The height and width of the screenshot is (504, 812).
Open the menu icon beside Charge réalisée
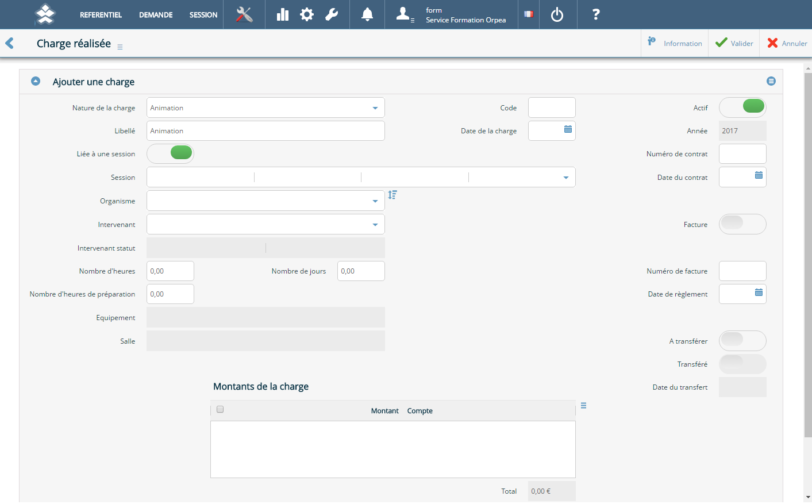(x=120, y=47)
